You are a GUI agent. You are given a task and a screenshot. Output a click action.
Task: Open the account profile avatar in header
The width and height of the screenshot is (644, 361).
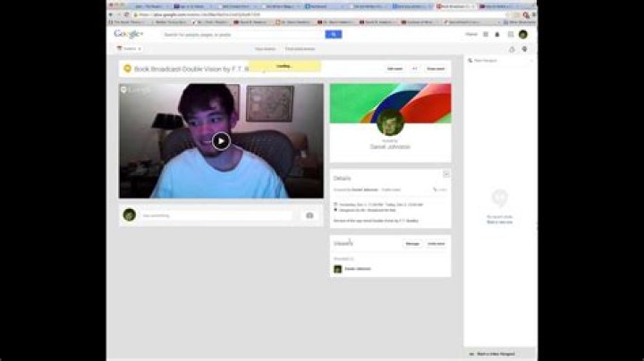click(x=522, y=34)
